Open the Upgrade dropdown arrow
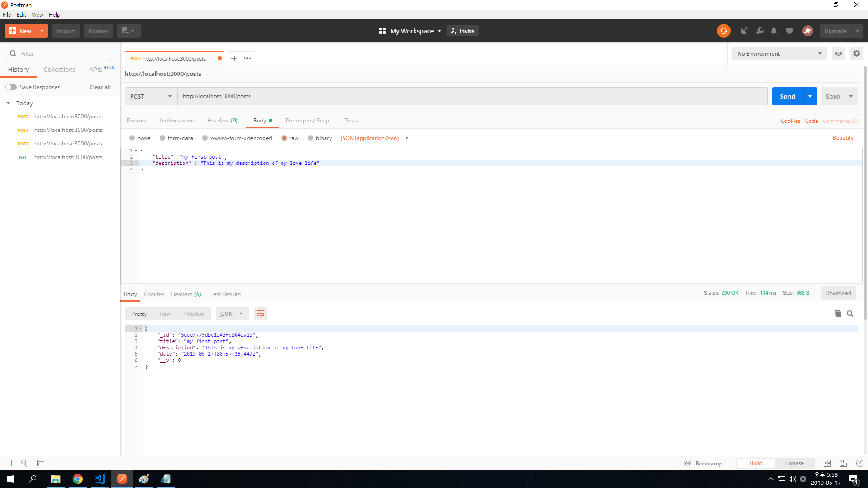This screenshot has width=868, height=488. click(x=857, y=31)
